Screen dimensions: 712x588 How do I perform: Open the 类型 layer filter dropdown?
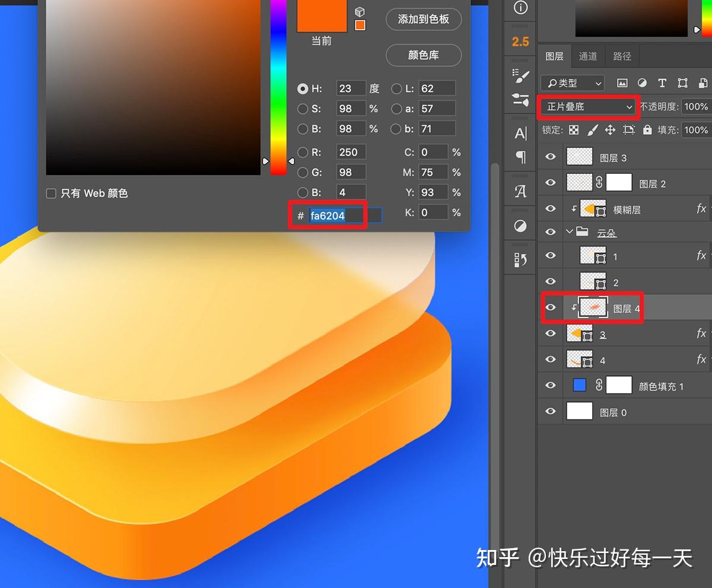coord(571,83)
